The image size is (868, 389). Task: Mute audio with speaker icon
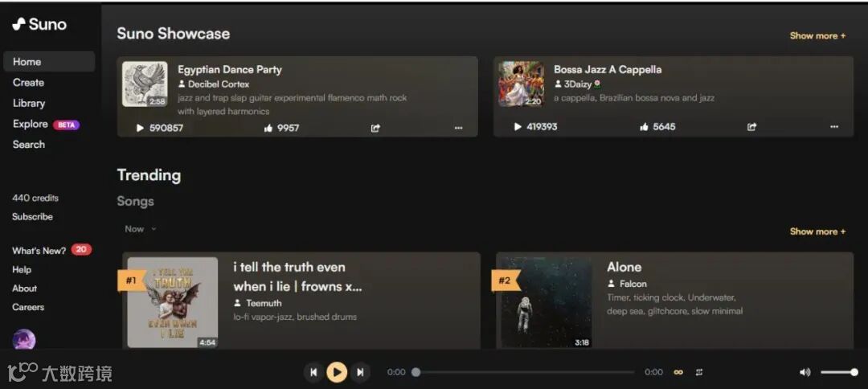tap(805, 372)
